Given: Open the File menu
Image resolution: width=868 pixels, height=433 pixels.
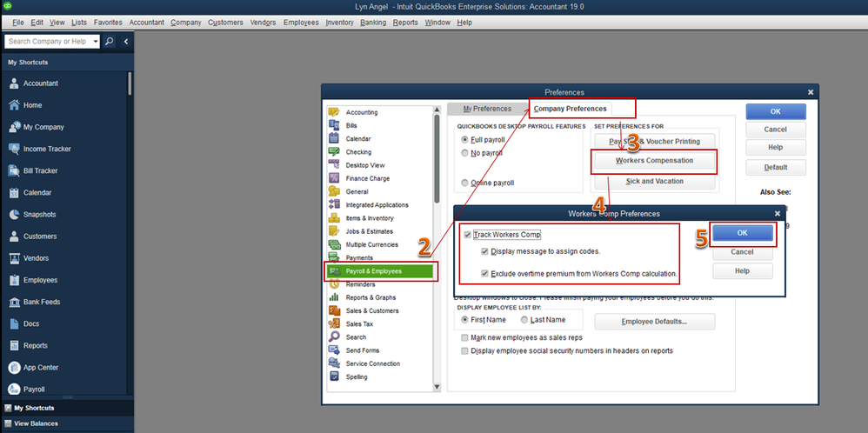Looking at the screenshot, I should [17, 23].
